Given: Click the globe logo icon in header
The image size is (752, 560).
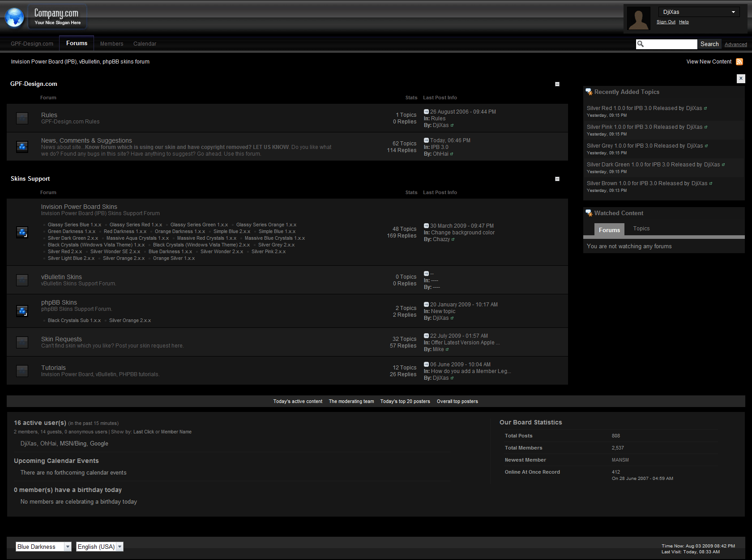Looking at the screenshot, I should 15,17.
